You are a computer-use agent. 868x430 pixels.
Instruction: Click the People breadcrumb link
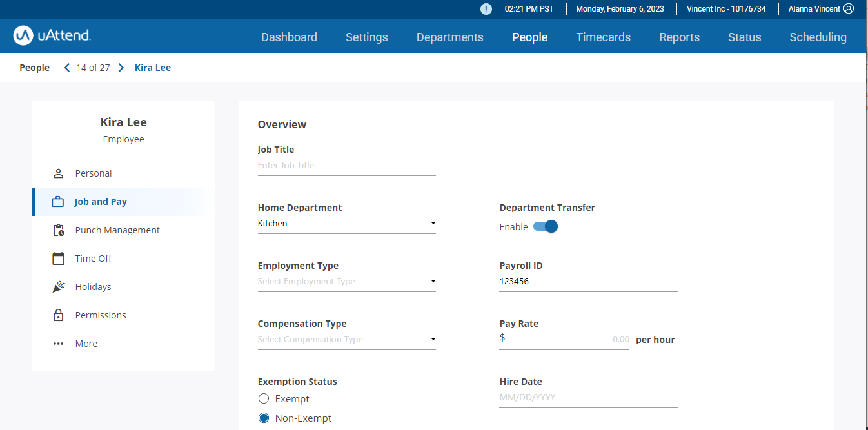coord(34,68)
